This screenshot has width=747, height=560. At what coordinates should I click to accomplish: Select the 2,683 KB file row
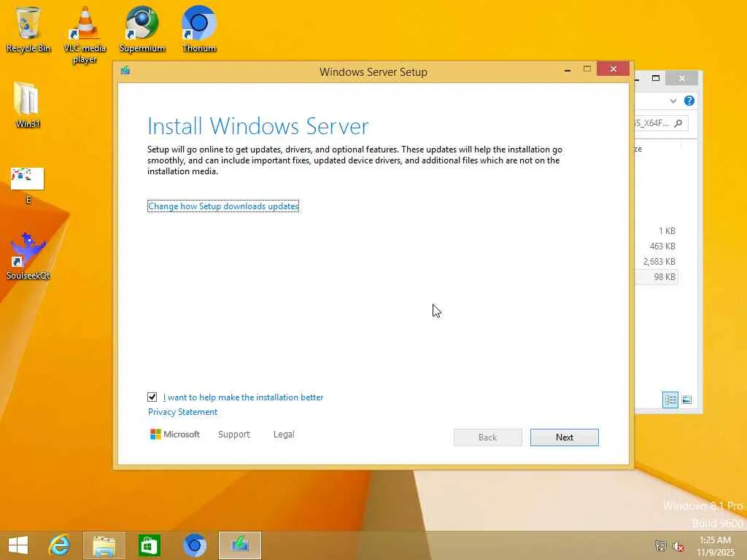(x=657, y=262)
